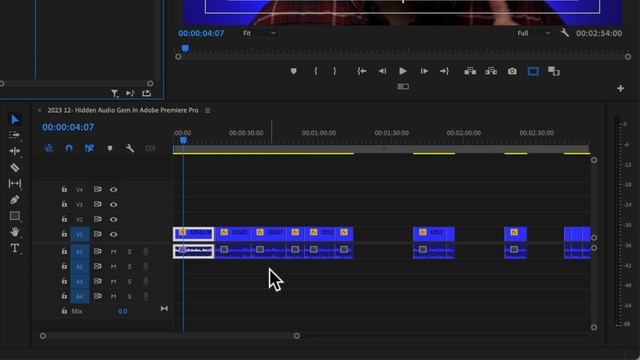Toggle timeline Snap magnet
Viewport: 640px width, 360px height.
pyautogui.click(x=69, y=148)
